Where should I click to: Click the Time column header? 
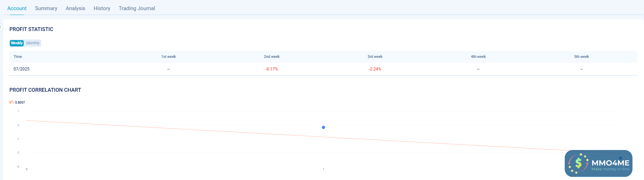(x=18, y=57)
